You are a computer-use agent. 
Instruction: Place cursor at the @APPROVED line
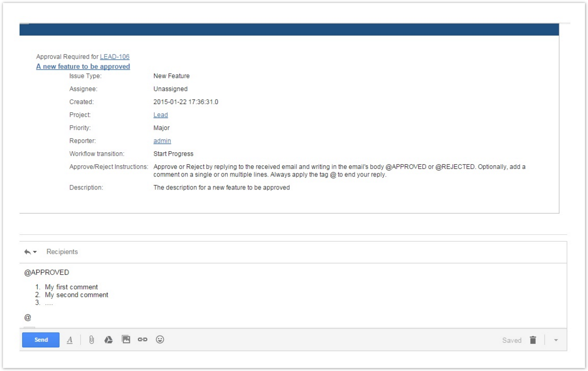47,273
